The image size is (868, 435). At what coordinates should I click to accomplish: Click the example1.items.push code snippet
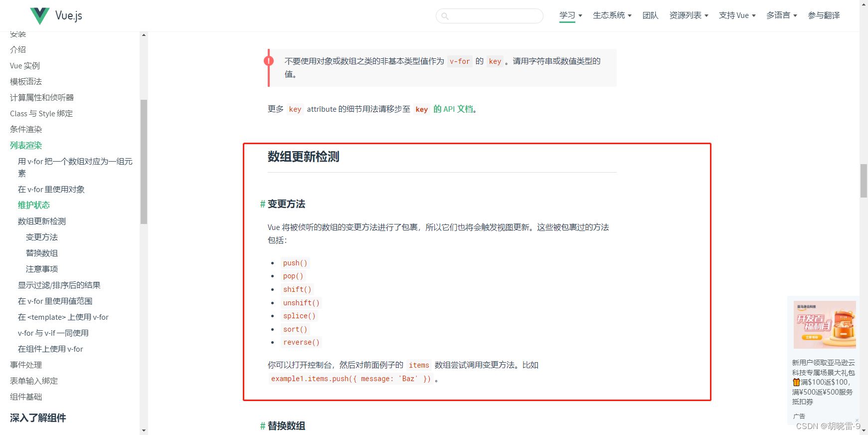[351, 379]
